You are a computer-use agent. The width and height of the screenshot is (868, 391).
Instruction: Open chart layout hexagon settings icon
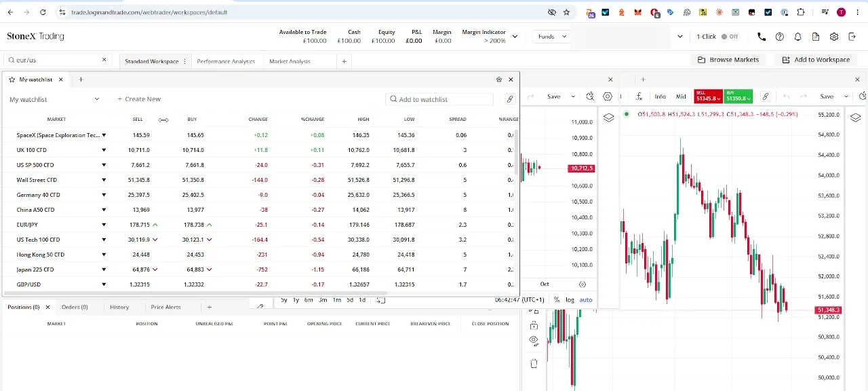click(608, 96)
